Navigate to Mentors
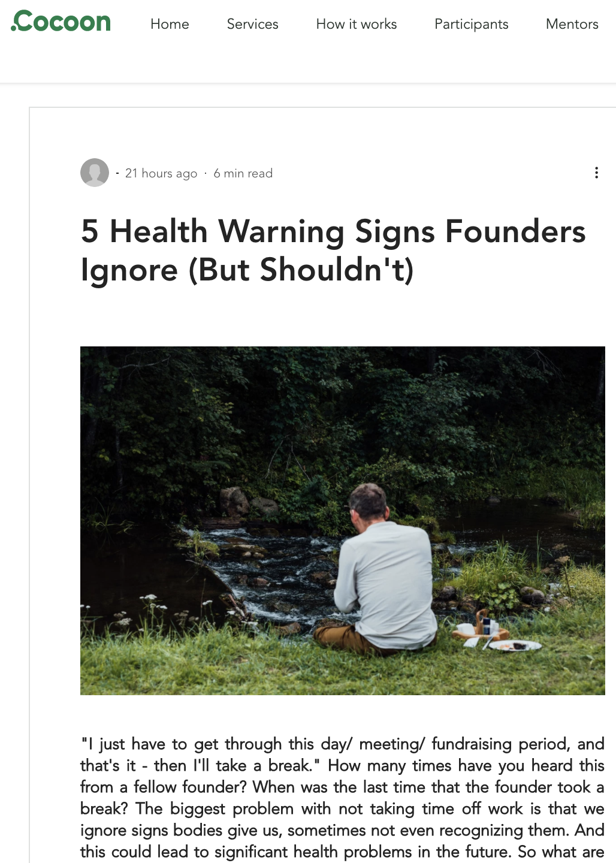The image size is (616, 863). click(x=572, y=24)
